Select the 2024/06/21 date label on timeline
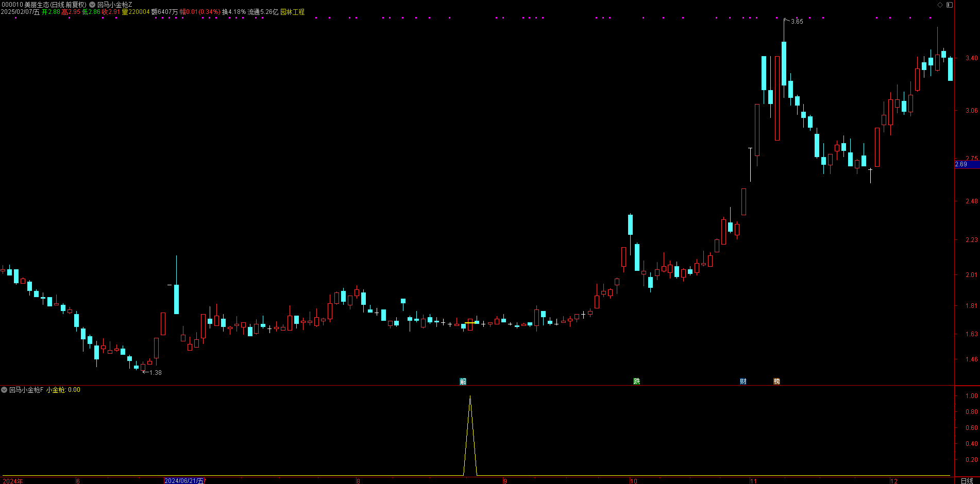The height and width of the screenshot is (484, 980). pos(183,481)
